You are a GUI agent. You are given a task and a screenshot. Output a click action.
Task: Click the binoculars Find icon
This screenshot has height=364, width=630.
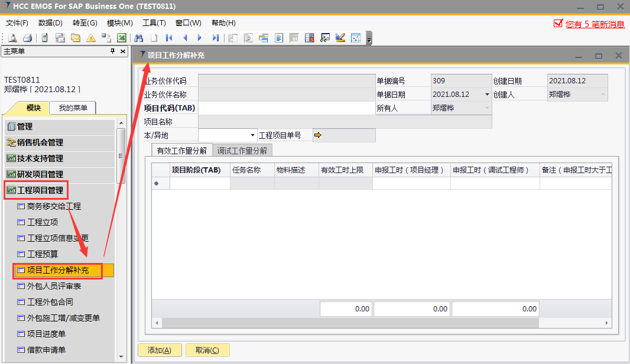(x=138, y=38)
